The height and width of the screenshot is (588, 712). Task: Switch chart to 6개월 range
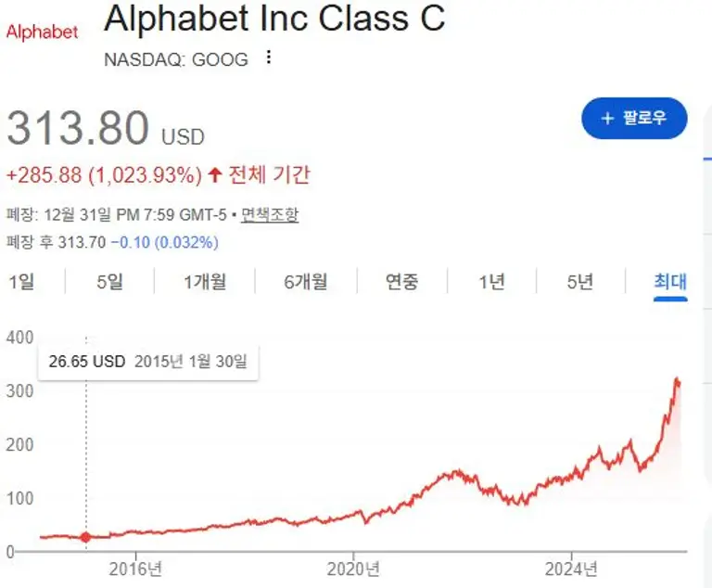[x=305, y=281]
